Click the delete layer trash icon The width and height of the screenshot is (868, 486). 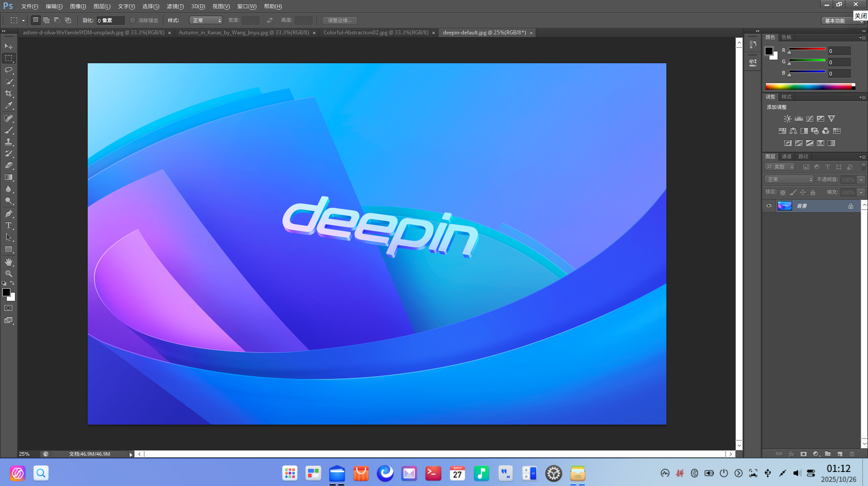tap(852, 454)
